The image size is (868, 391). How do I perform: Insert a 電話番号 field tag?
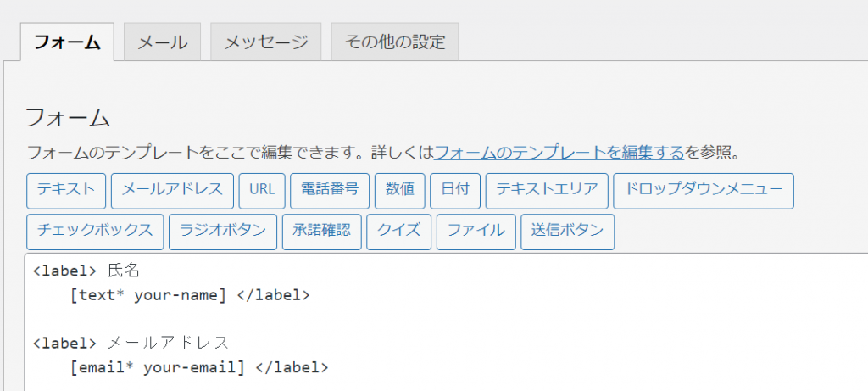pyautogui.click(x=330, y=191)
